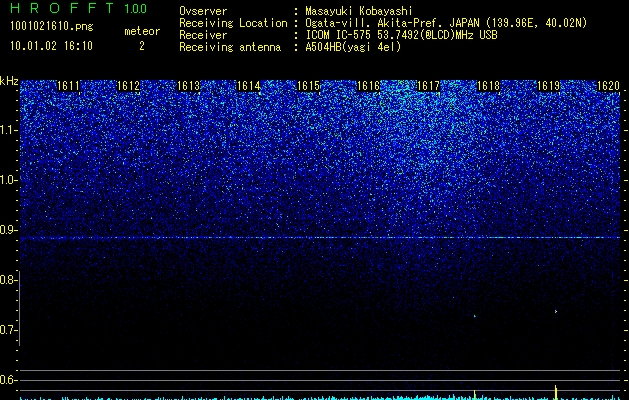Click the Ogata-vill. Akita-Pref. JAPAN location text

pos(446,23)
